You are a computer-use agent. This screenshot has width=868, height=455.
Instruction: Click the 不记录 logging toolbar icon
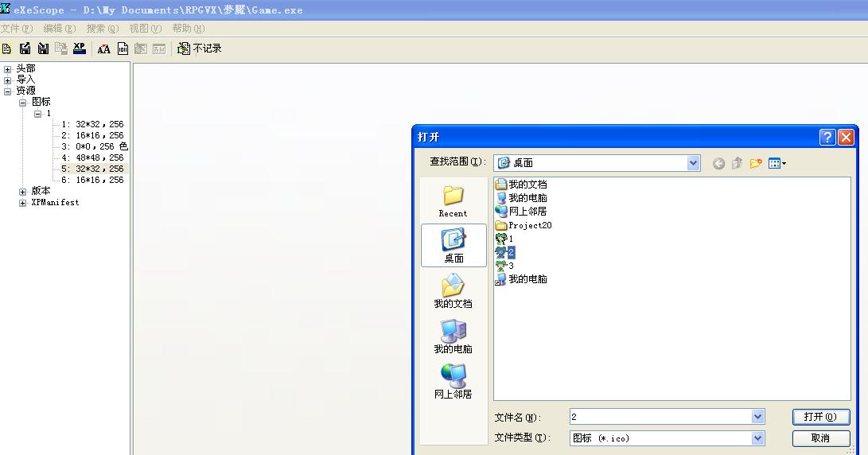tap(199, 49)
